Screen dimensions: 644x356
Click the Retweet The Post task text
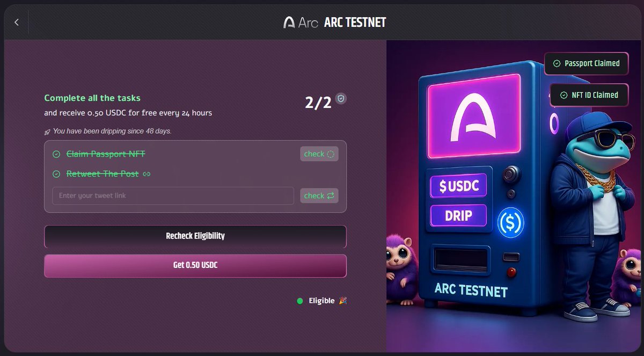[x=103, y=174]
